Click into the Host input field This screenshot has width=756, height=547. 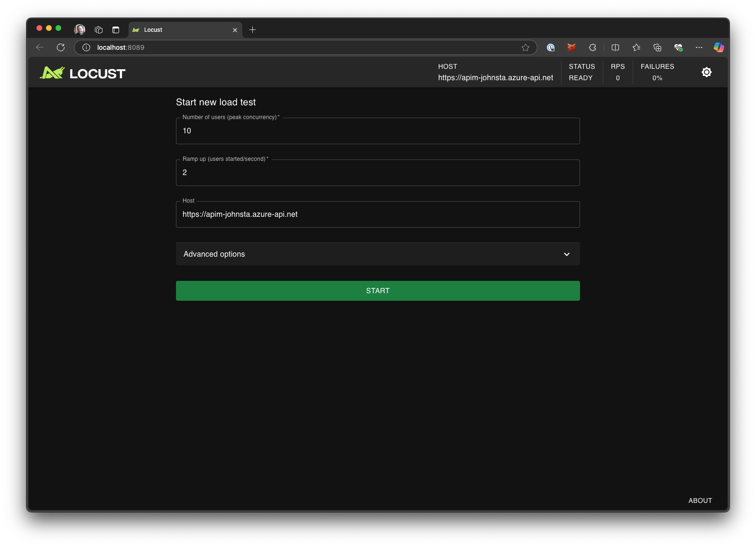(377, 214)
